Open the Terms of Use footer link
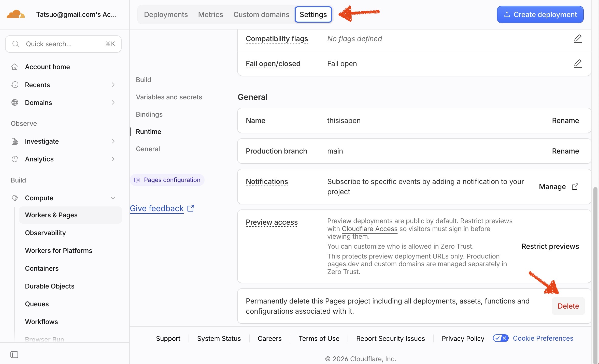599x364 pixels. click(x=319, y=338)
